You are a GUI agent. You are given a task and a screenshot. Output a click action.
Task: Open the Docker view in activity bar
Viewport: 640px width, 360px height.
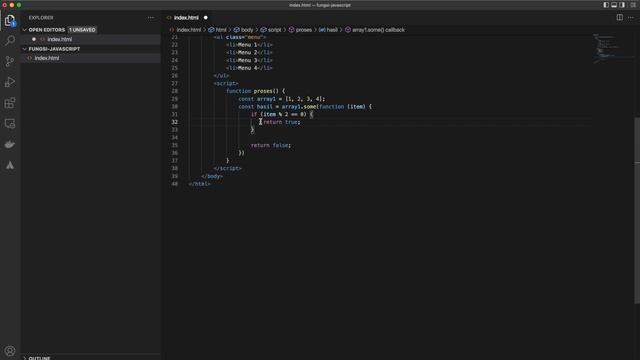click(10, 144)
